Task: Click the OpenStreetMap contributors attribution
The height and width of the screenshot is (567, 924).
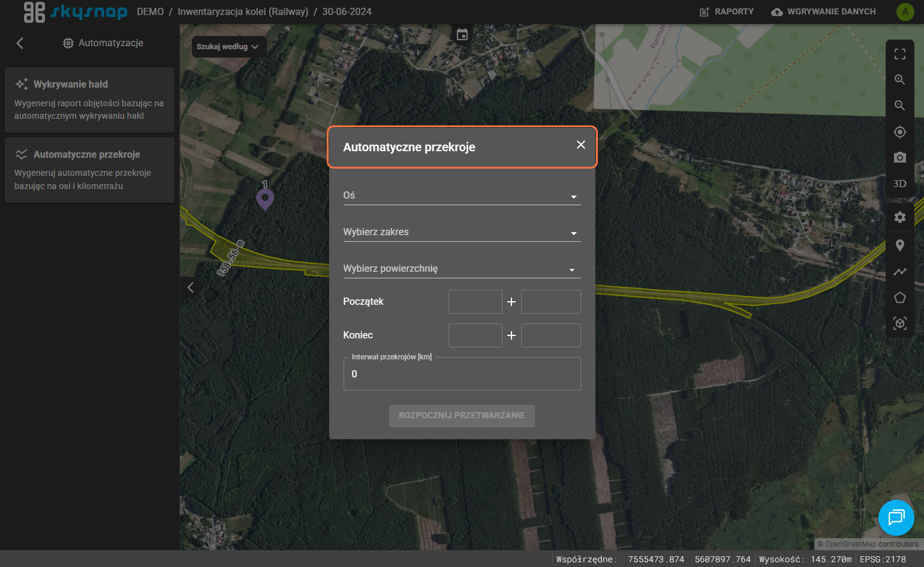Action: point(868,544)
